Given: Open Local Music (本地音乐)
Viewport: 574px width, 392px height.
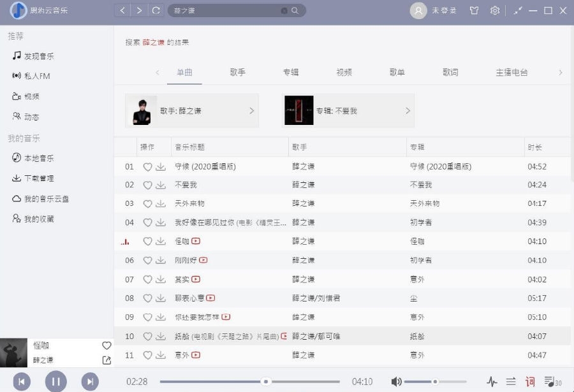Looking at the screenshot, I should pyautogui.click(x=33, y=158).
